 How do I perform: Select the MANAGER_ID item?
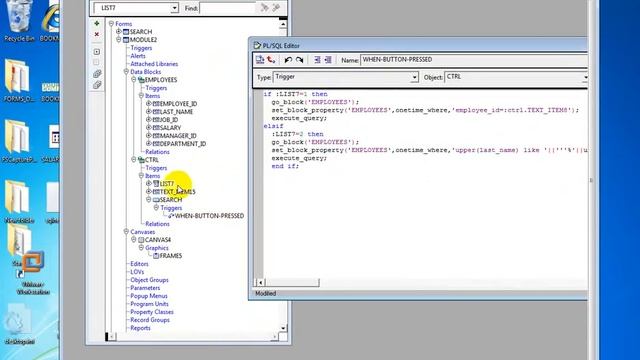click(x=178, y=136)
